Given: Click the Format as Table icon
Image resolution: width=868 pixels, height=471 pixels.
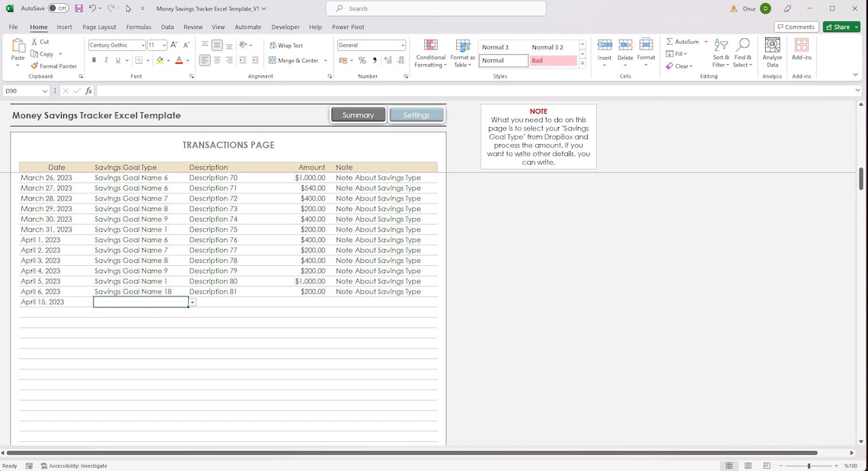Looking at the screenshot, I should pyautogui.click(x=462, y=53).
